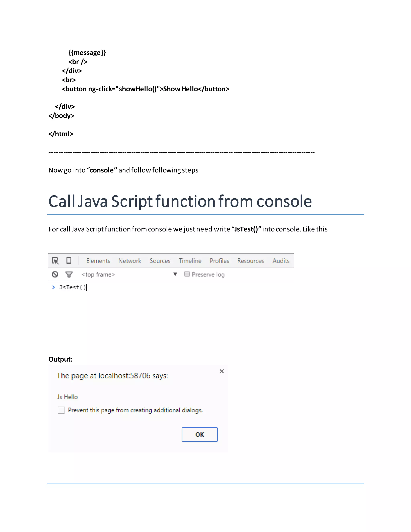Switch to the Elements tab

pos(98,261)
